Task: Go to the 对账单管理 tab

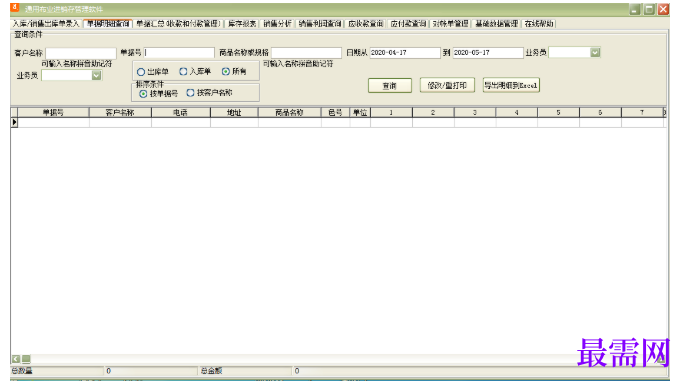Action: click(450, 24)
